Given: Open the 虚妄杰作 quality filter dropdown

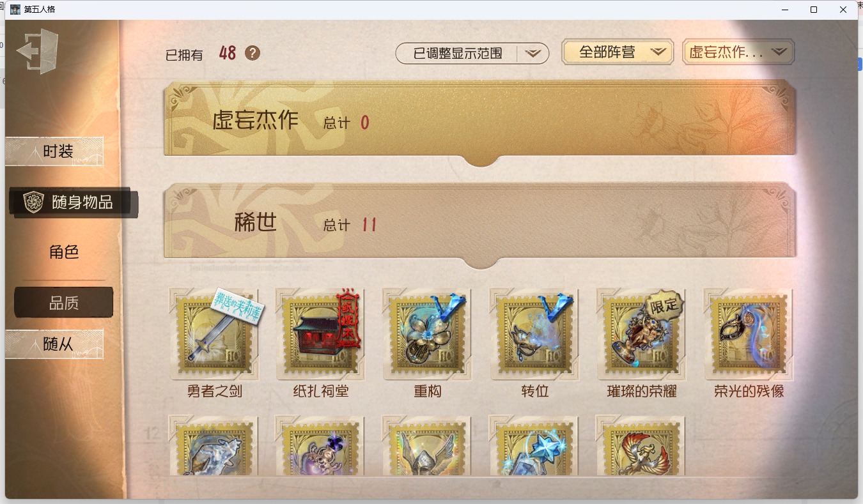Looking at the screenshot, I should tap(738, 52).
